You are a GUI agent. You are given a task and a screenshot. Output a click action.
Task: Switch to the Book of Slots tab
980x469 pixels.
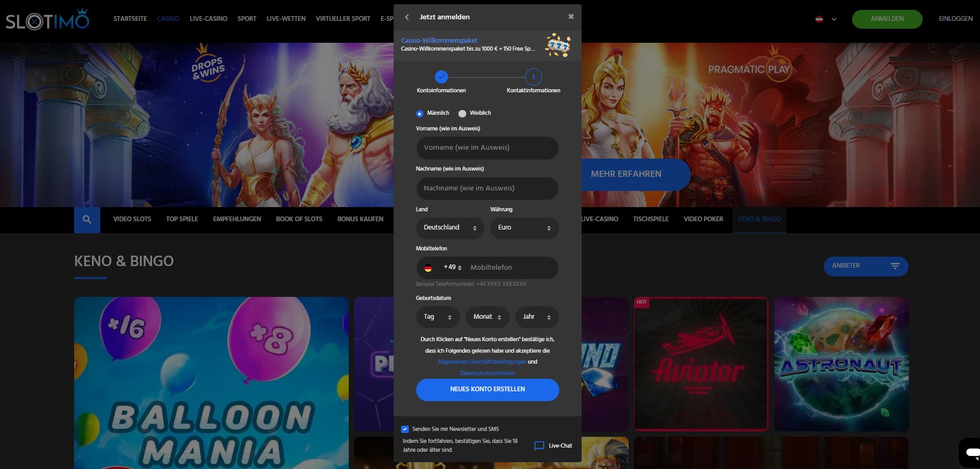299,219
